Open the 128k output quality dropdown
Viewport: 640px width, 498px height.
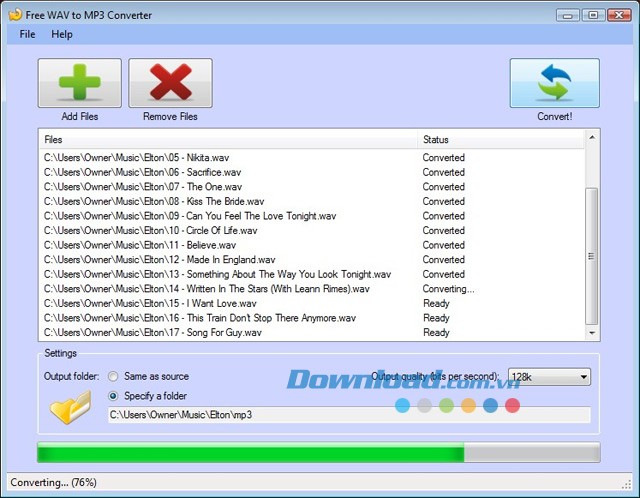click(549, 377)
